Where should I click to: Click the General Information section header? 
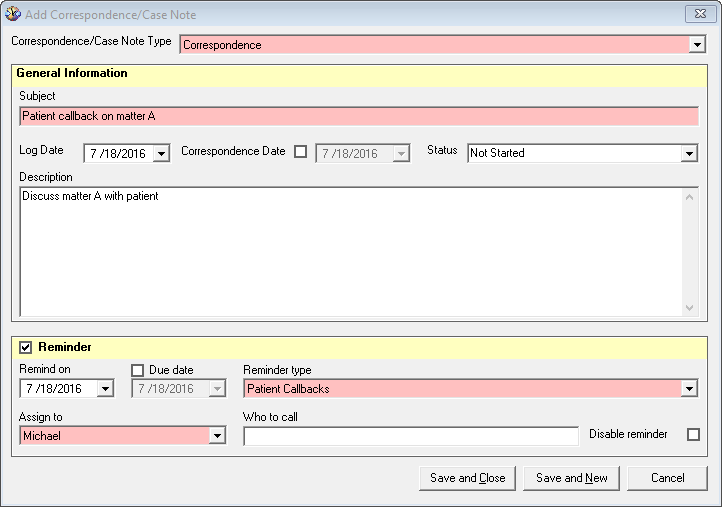tap(359, 76)
